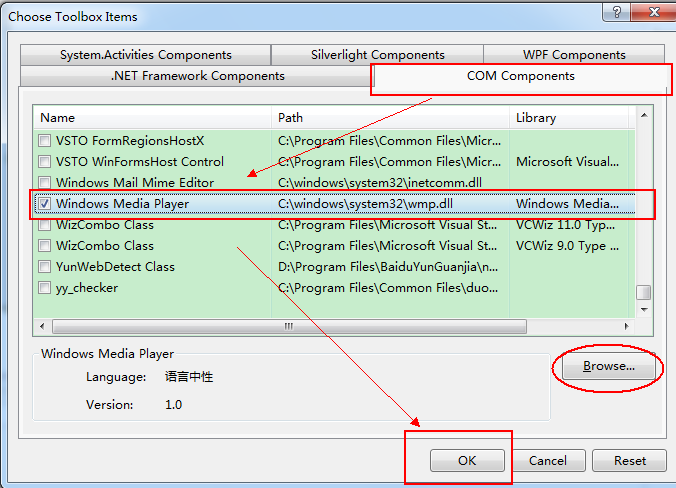Check the WizCombo Class VCWiz 11.0 box
676x488 pixels.
44,225
